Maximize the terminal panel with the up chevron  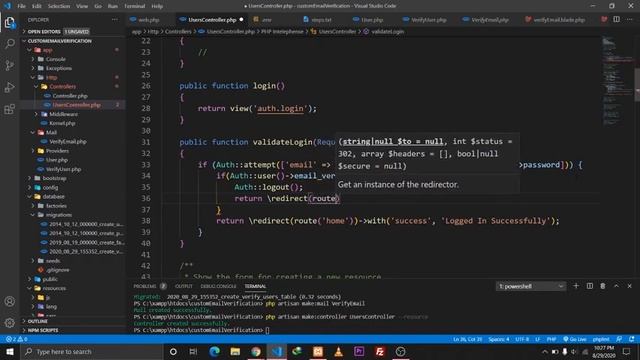(x=616, y=286)
